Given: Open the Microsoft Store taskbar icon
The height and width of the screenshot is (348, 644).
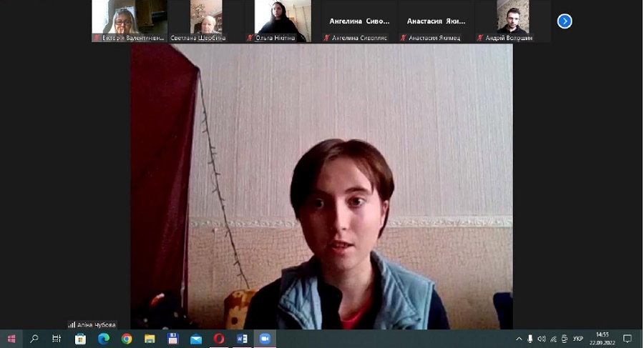Looking at the screenshot, I should click(81, 339).
